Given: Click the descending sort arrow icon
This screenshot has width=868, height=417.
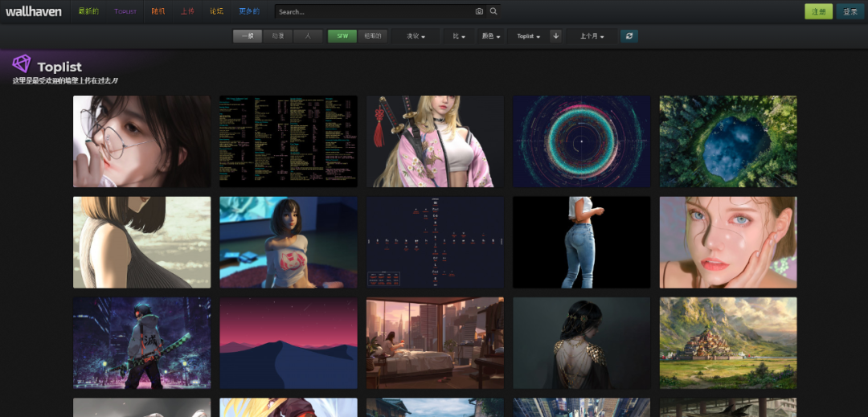Looking at the screenshot, I should 556,36.
